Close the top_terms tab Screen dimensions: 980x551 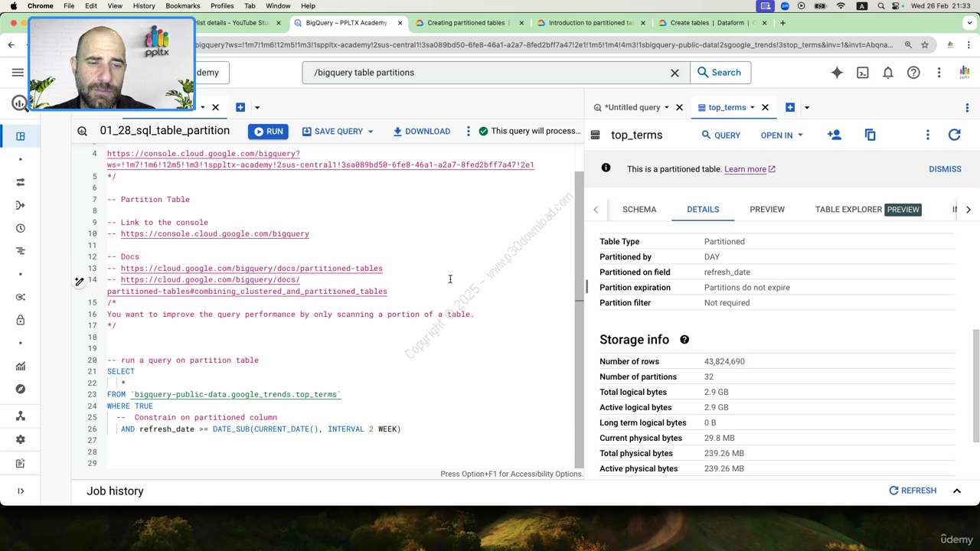[765, 107]
